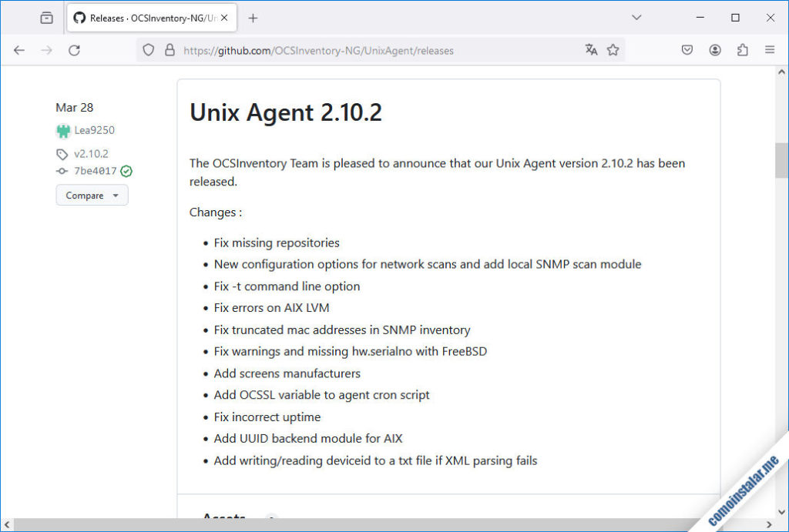
Task: Open the Firefox hamburger menu
Action: pyautogui.click(x=770, y=49)
